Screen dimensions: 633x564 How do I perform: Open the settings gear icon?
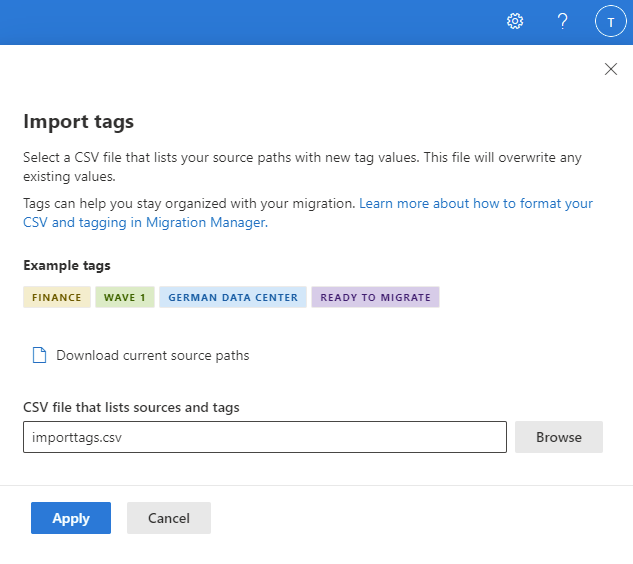click(x=515, y=21)
